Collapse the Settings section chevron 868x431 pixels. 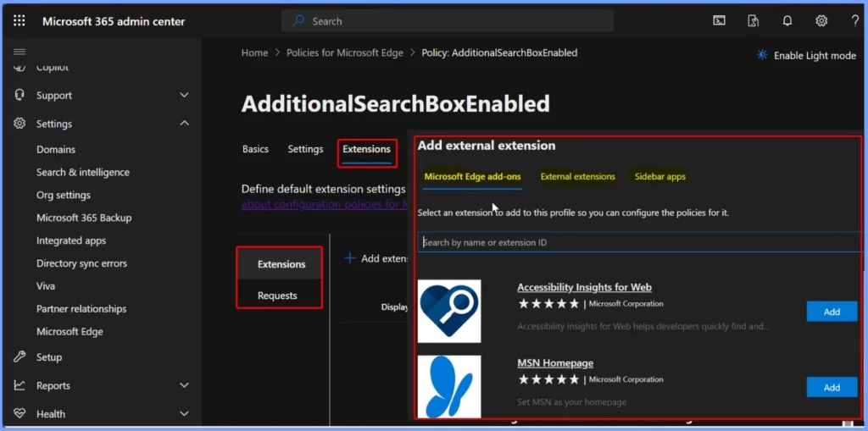pos(184,123)
